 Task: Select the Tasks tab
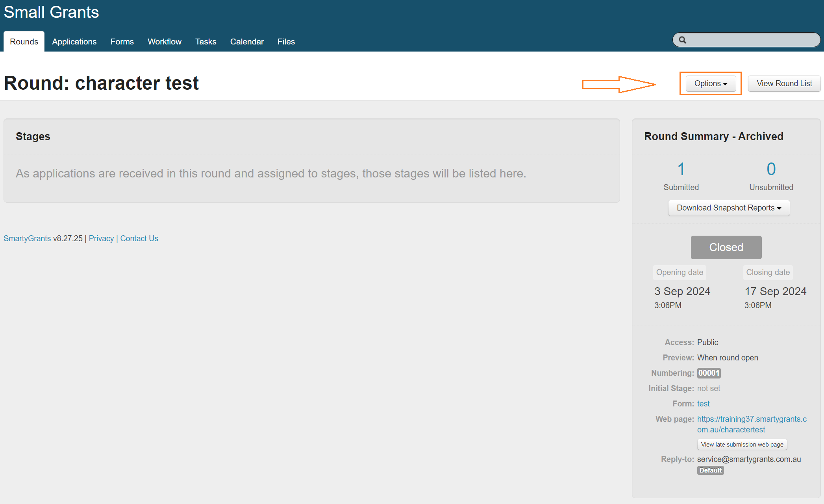206,42
